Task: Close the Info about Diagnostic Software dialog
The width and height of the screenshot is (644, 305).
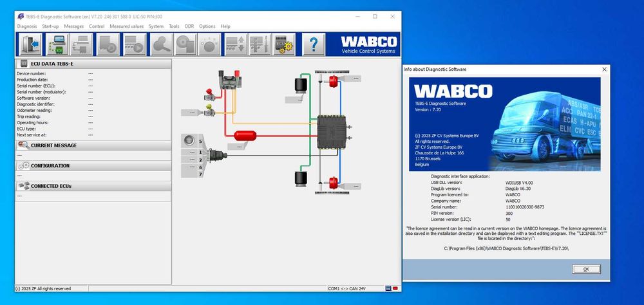Action: [x=604, y=69]
